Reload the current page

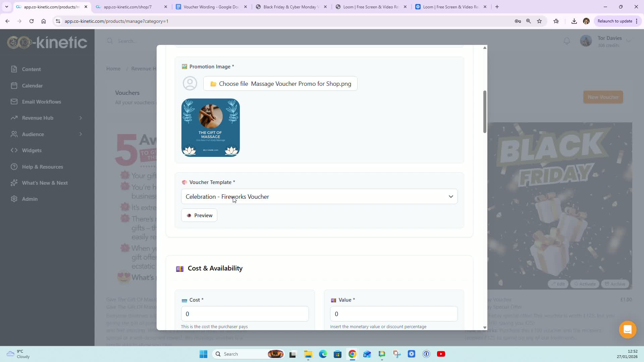[x=32, y=21]
